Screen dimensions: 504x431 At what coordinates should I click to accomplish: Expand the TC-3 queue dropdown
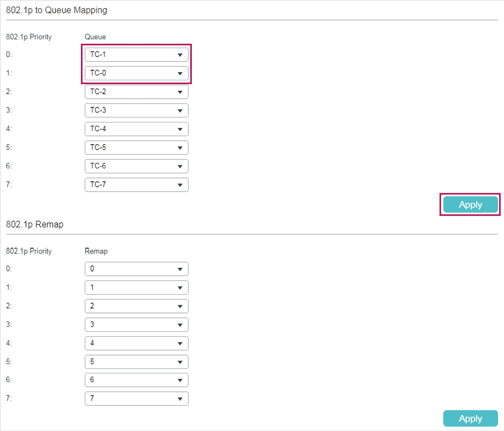[x=136, y=110]
